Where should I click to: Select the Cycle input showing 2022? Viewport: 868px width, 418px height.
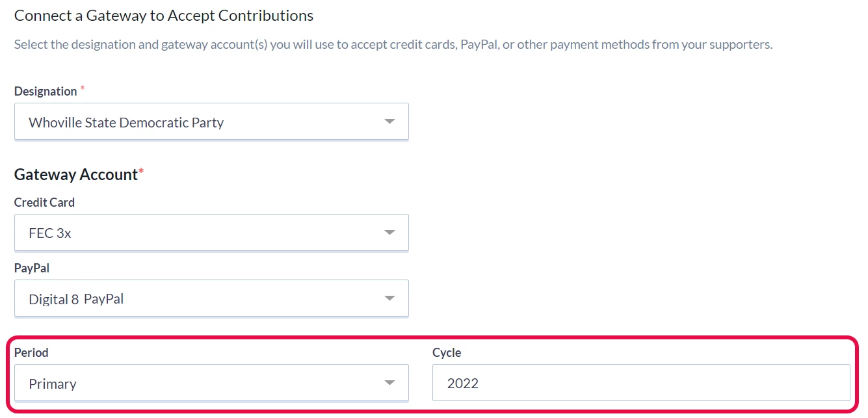[x=640, y=383]
